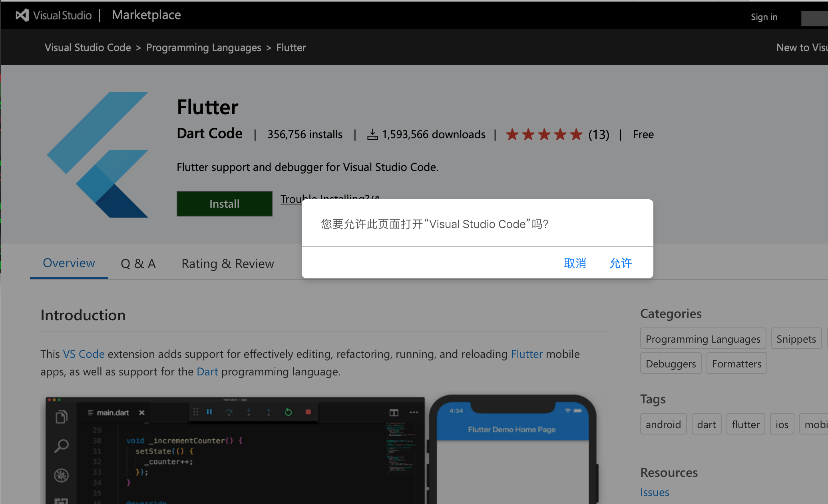The image size is (828, 504).
Task: Select the Rating & Review tab
Action: tap(228, 263)
